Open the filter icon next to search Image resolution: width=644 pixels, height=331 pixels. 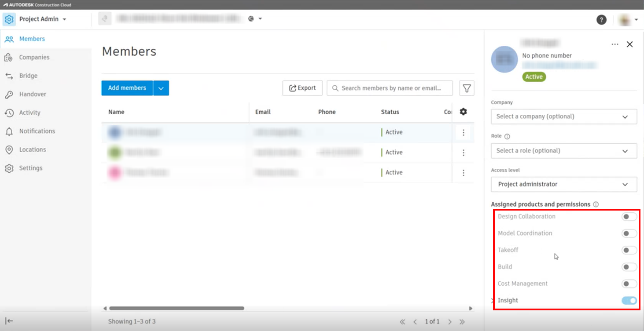pos(466,88)
